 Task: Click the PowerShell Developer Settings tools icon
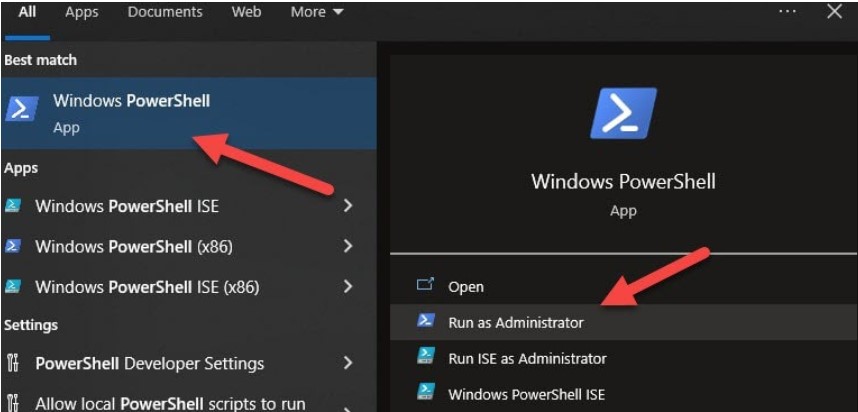pos(13,363)
